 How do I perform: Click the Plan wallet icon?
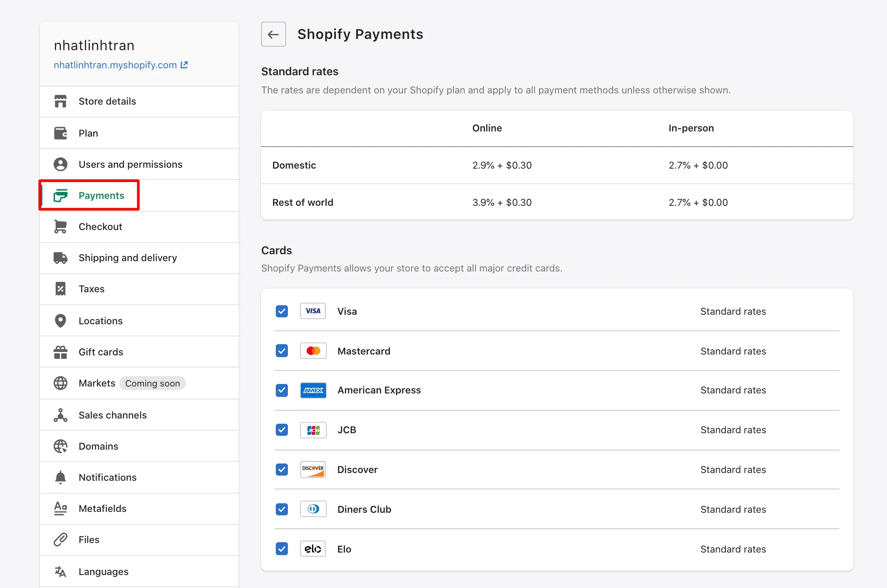(61, 133)
